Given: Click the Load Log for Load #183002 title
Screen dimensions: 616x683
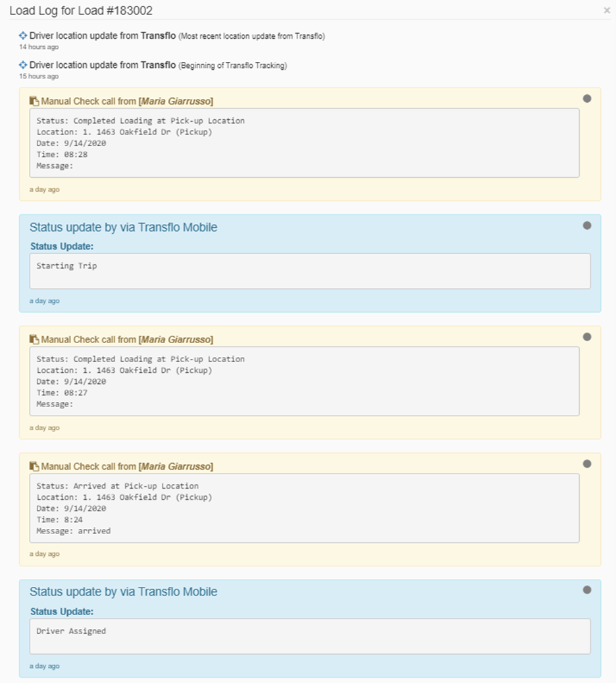Looking at the screenshot, I should click(81, 11).
